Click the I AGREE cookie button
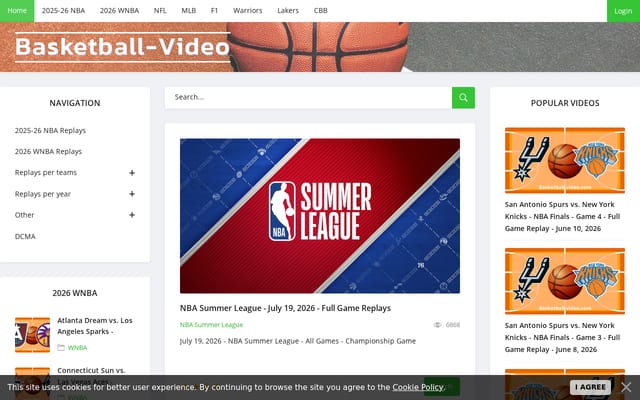This screenshot has width=640, height=400. click(x=590, y=387)
